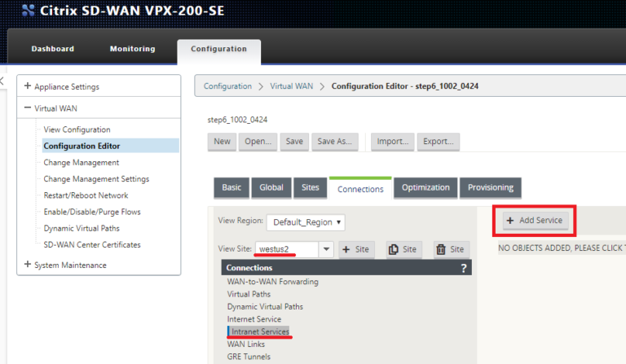This screenshot has width=626, height=364.
Task: Click the Add Service button
Action: click(535, 221)
